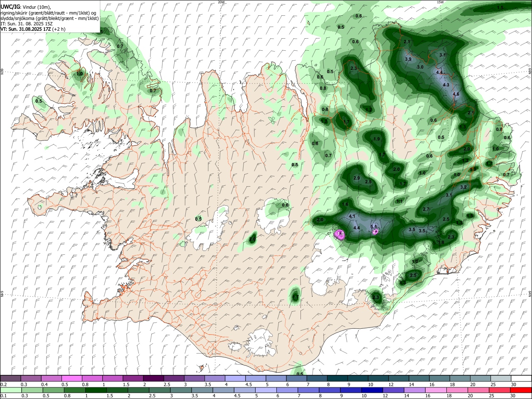Viewport: 532px width, 399px height.
Task: Click the '3.2' precipitation value
Action: click(464, 187)
